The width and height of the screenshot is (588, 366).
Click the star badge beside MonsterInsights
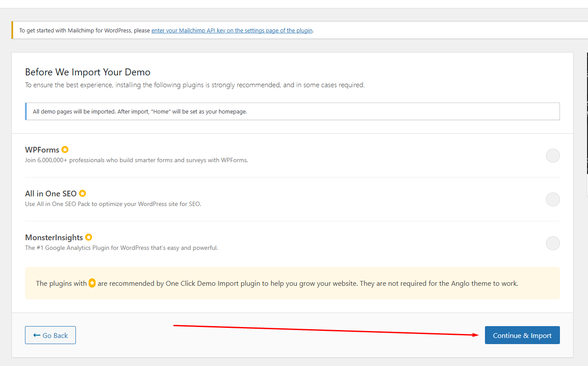tap(89, 237)
